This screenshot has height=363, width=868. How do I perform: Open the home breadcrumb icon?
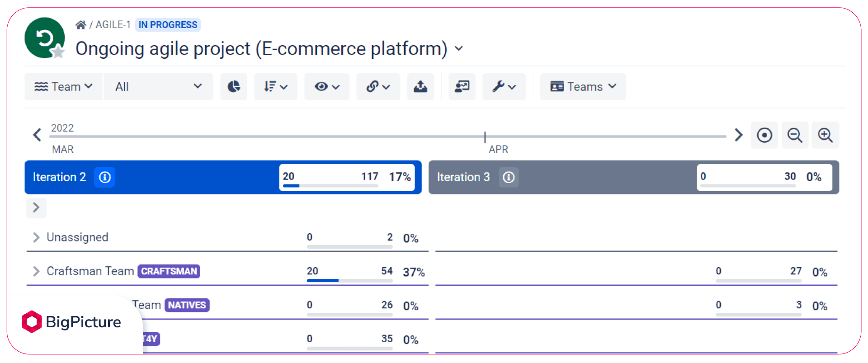(80, 25)
